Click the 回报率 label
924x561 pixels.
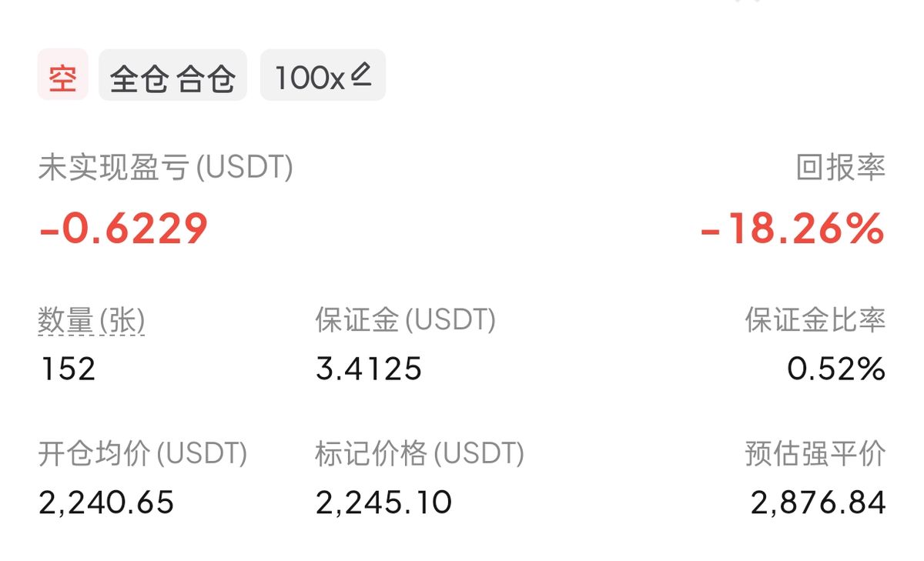[x=841, y=167]
